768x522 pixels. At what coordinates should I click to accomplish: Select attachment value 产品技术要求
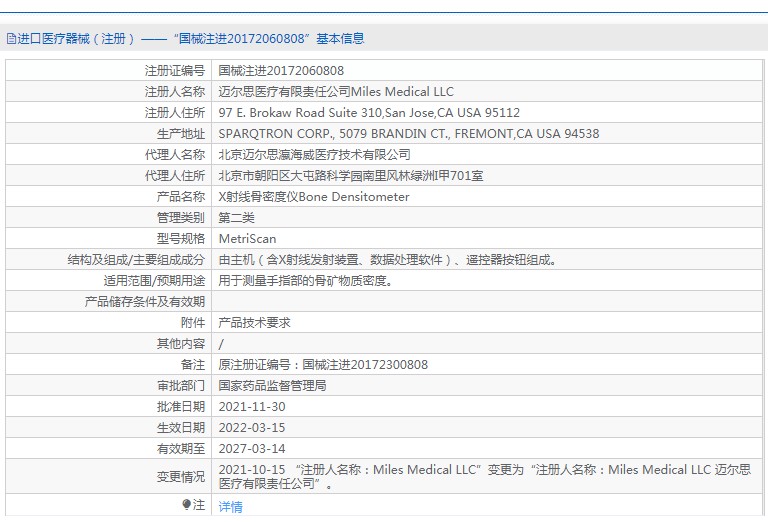[255, 323]
